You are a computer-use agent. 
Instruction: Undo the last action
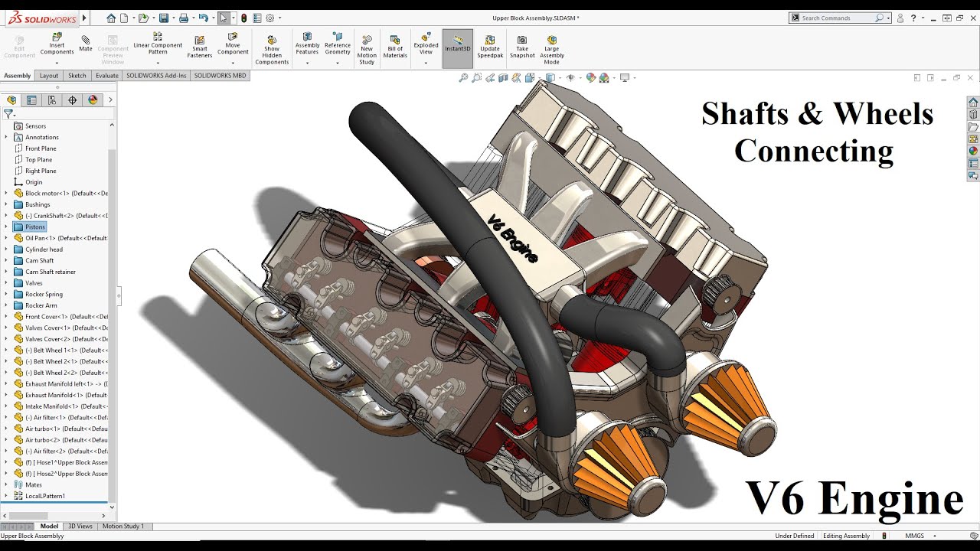(203, 18)
